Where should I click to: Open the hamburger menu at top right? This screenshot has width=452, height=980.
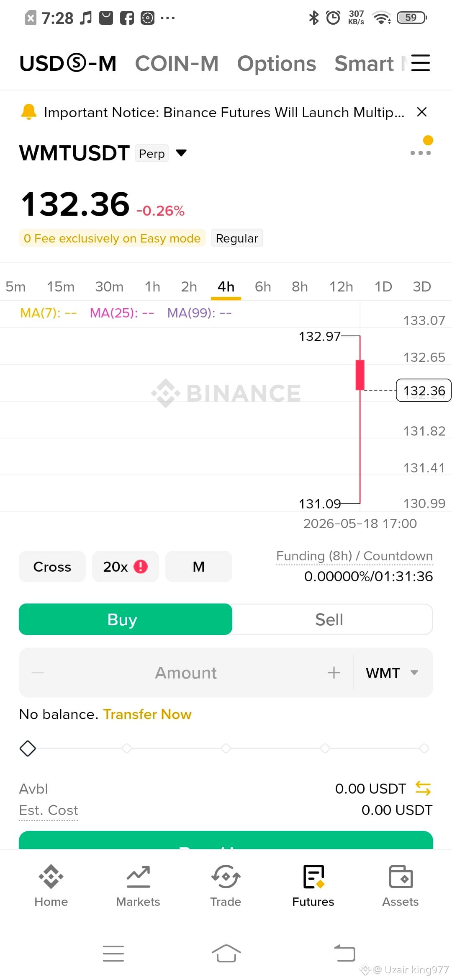[x=421, y=63]
